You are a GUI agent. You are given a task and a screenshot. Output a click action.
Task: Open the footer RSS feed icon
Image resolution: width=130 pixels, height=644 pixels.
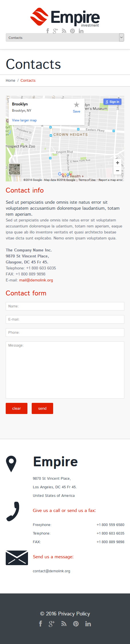64,624
